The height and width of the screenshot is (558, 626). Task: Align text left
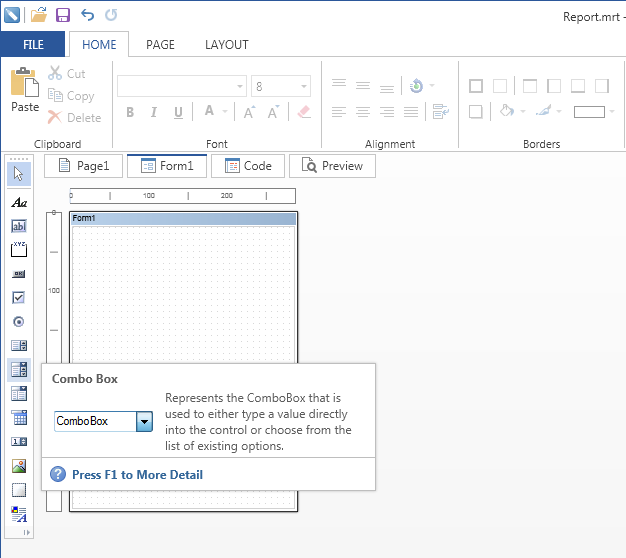(x=339, y=112)
